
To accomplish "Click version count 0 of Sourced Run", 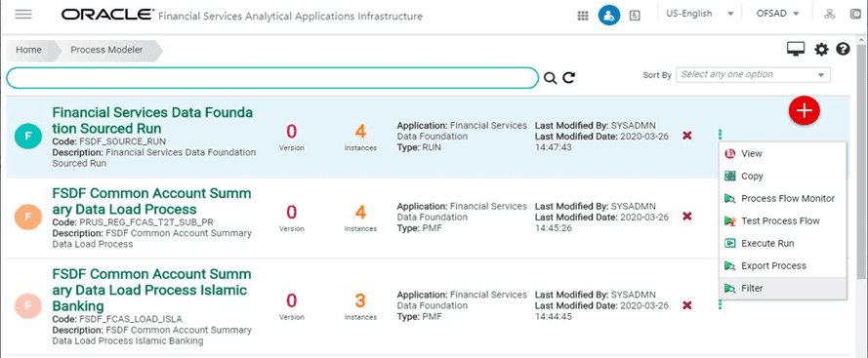I will pos(291,132).
